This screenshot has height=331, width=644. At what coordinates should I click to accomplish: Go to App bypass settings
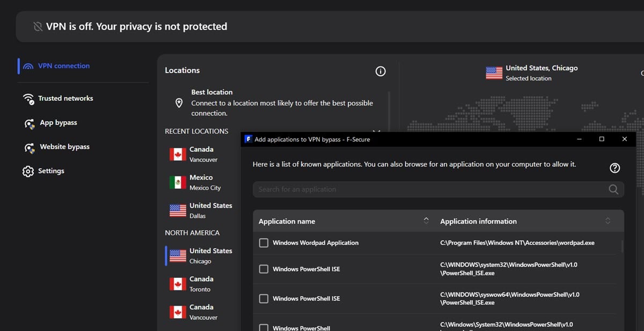click(58, 122)
